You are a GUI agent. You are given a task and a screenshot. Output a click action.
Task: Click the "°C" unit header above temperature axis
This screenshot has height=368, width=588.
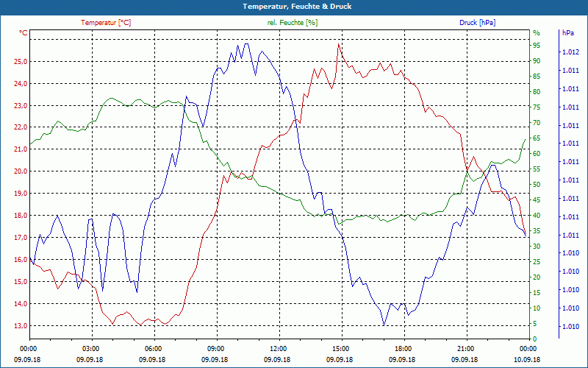tap(24, 33)
